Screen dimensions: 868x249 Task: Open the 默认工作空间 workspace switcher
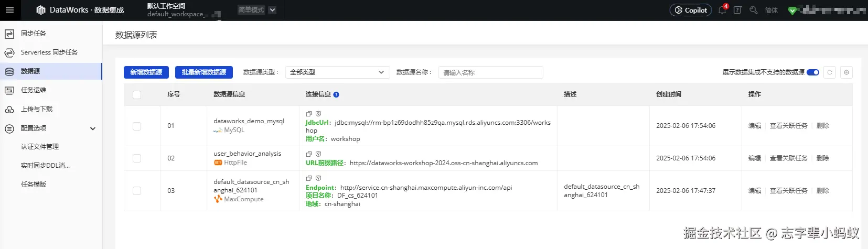[183, 10]
